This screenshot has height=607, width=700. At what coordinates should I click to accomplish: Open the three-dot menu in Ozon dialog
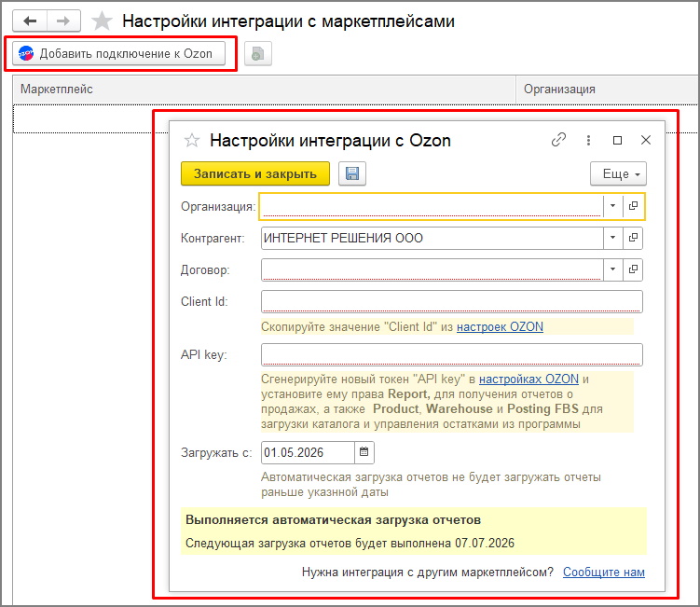click(588, 140)
